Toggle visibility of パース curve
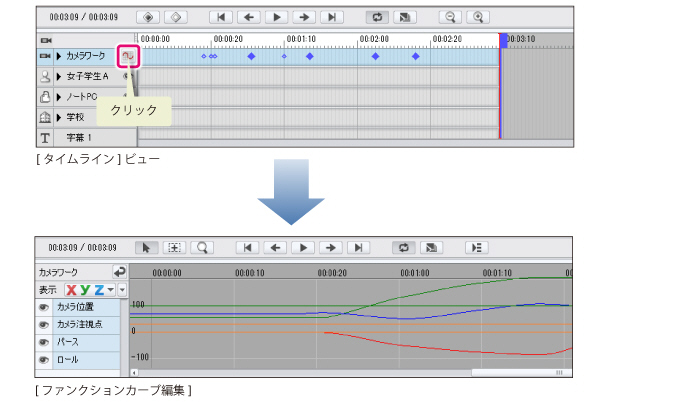 coord(43,343)
